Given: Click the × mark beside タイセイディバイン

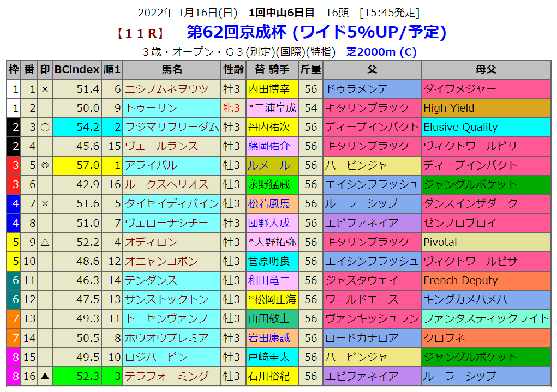Looking at the screenshot, I should click(45, 204).
